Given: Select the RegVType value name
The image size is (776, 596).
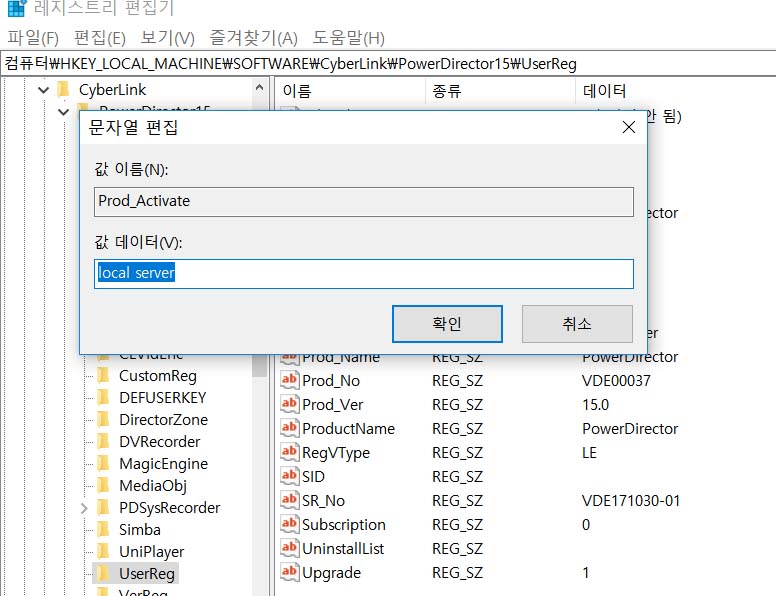Looking at the screenshot, I should [336, 452].
